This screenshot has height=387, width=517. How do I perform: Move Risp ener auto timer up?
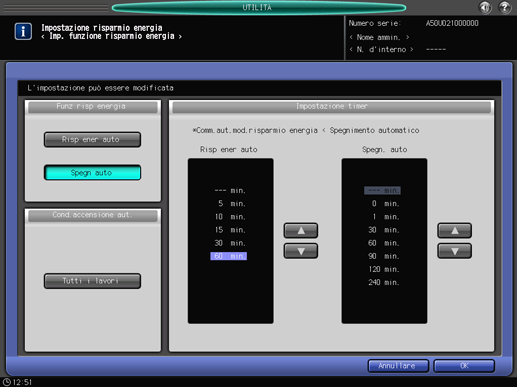(x=301, y=231)
